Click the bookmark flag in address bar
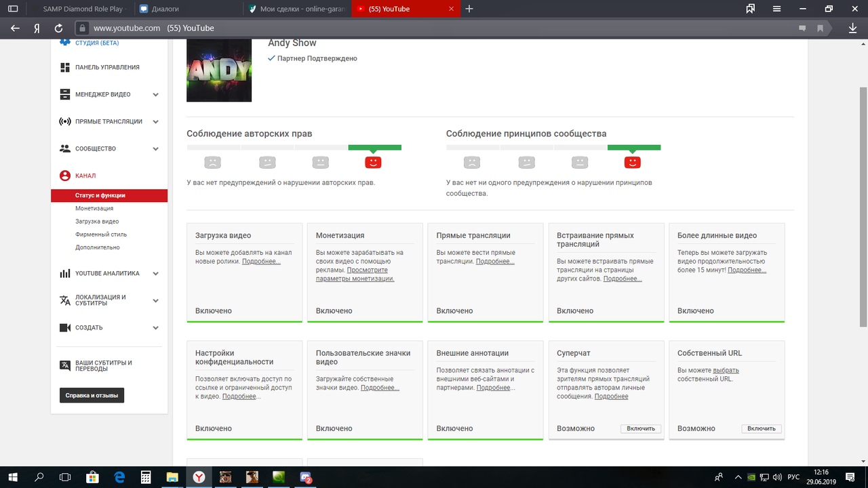The height and width of the screenshot is (488, 868). 821,28
